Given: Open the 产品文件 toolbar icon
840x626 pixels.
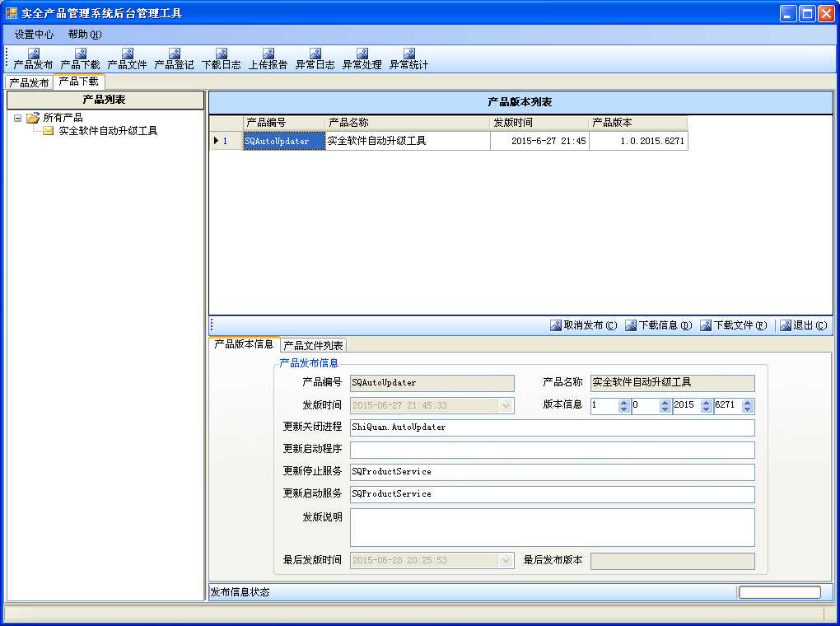Looking at the screenshot, I should click(x=127, y=59).
